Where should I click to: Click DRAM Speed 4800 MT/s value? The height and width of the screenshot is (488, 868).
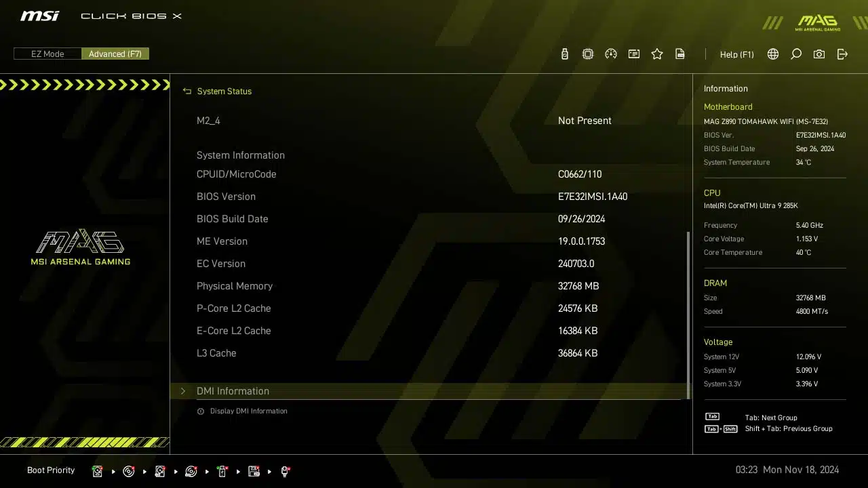coord(812,312)
